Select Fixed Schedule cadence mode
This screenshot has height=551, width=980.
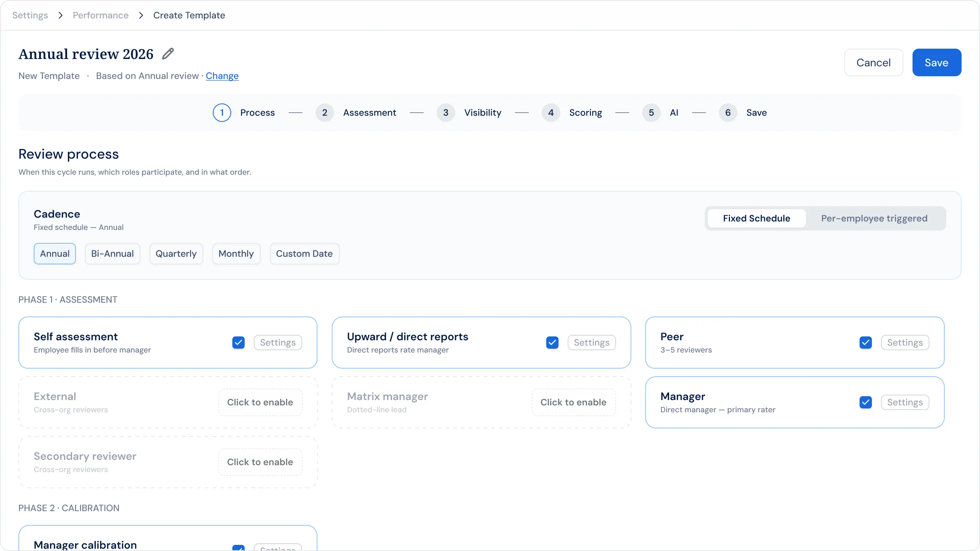tap(756, 218)
